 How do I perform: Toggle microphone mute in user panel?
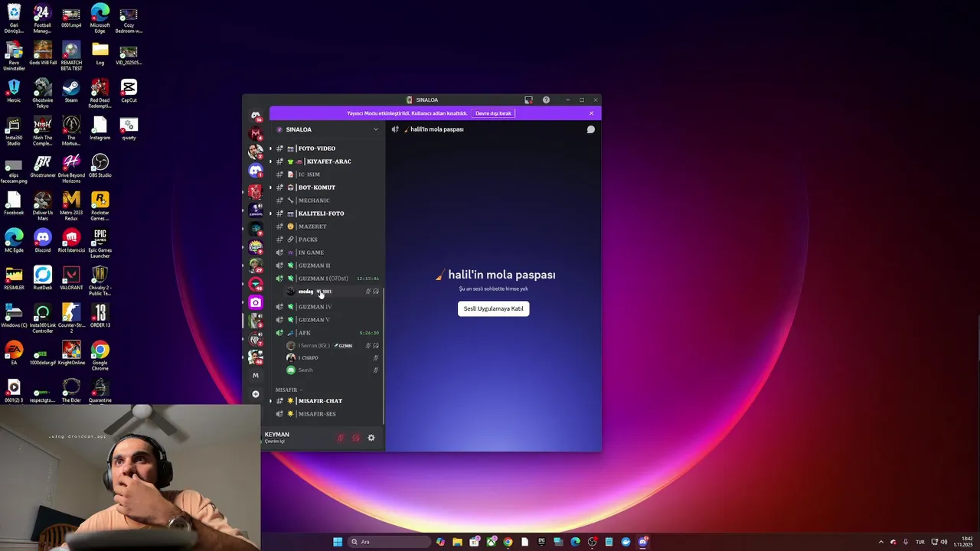[x=341, y=438]
